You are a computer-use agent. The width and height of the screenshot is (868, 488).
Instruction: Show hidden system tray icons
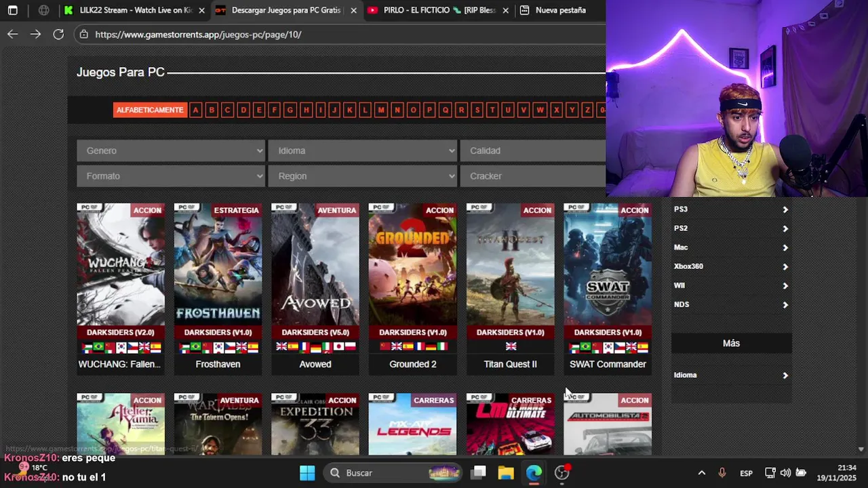702,472
